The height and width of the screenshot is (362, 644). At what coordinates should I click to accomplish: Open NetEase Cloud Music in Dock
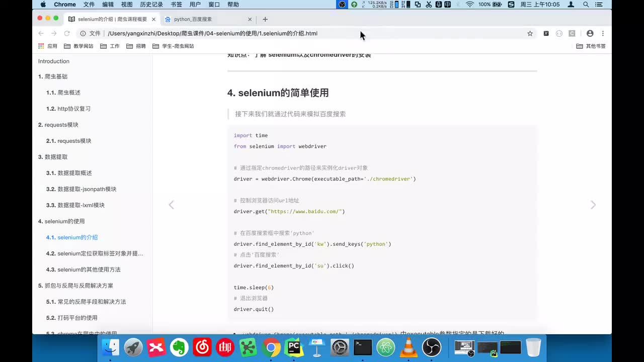coord(202,347)
